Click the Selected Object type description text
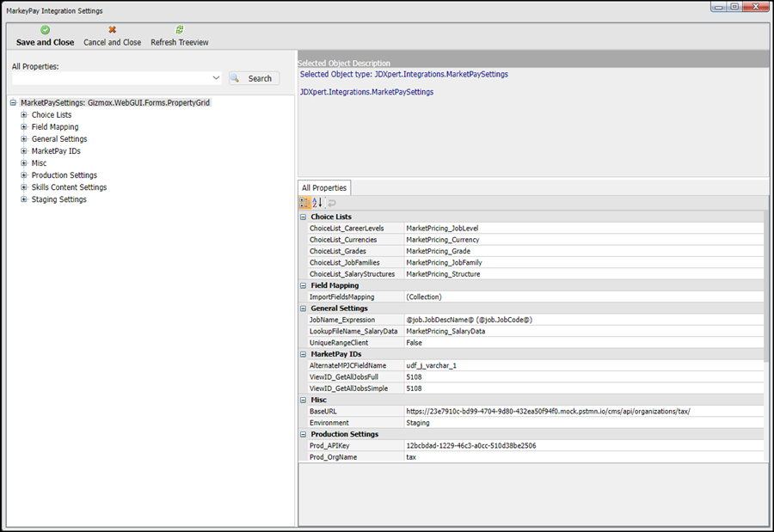Screen dimensions: 774x532 coord(404,74)
